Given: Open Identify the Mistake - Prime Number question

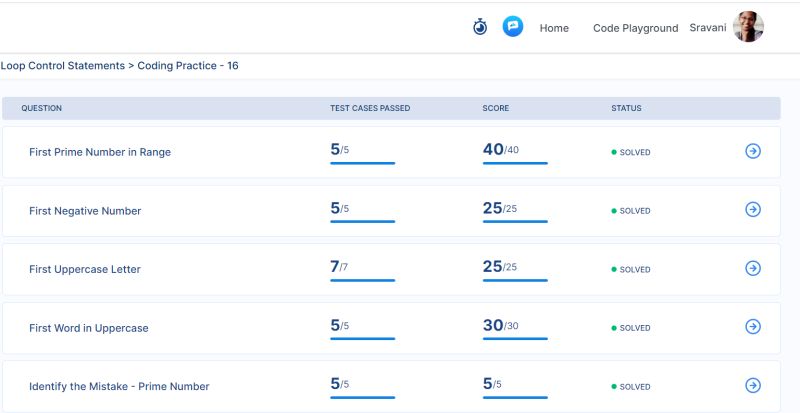Looking at the screenshot, I should [x=119, y=386].
